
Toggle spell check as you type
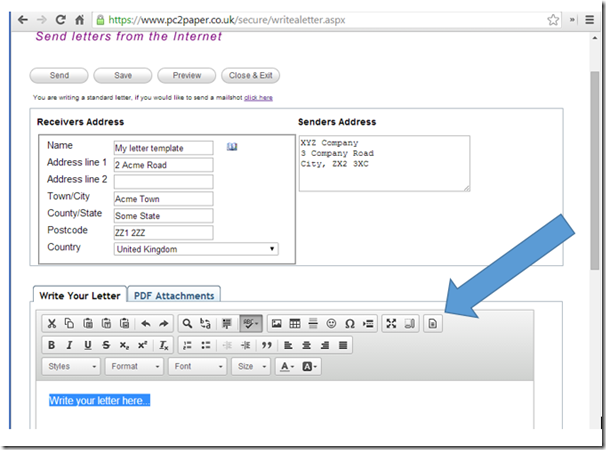click(x=250, y=324)
